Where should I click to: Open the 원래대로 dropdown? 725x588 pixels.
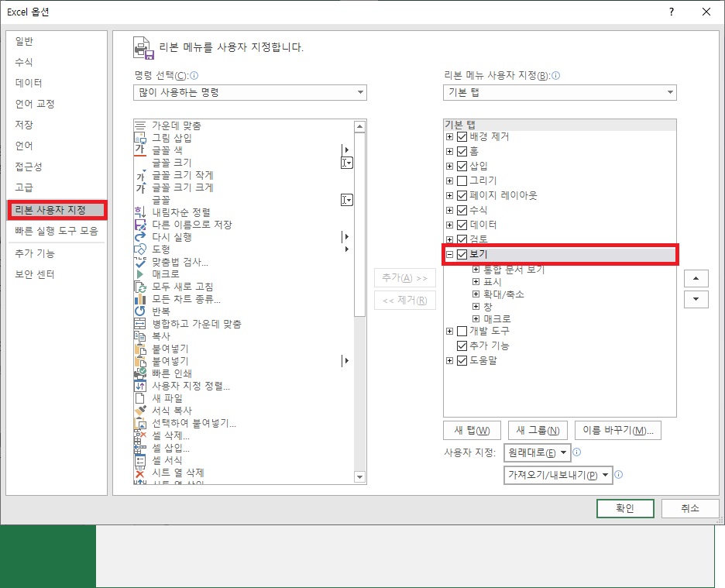[538, 453]
